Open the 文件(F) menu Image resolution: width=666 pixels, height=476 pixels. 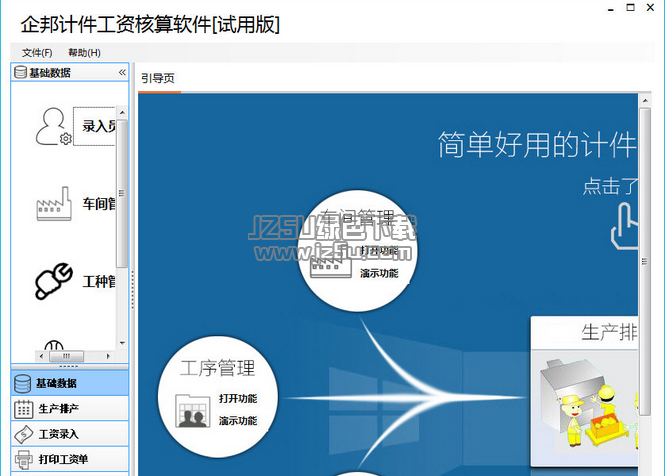click(x=37, y=53)
